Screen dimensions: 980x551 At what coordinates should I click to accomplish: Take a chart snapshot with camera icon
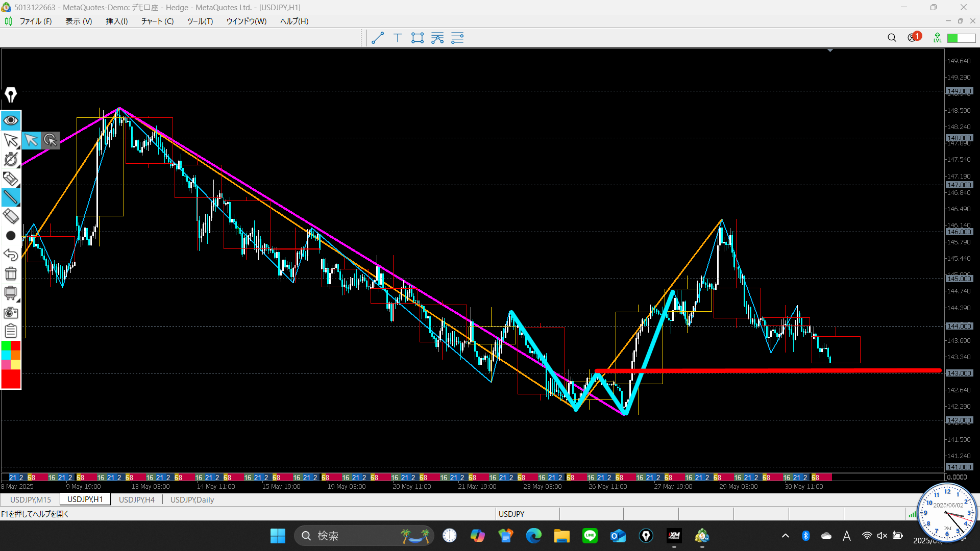11,312
